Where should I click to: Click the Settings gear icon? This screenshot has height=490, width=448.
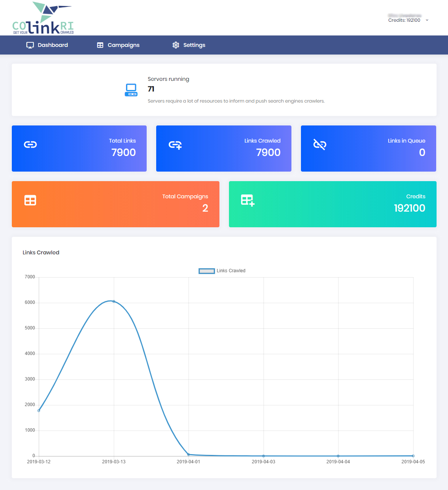point(176,45)
